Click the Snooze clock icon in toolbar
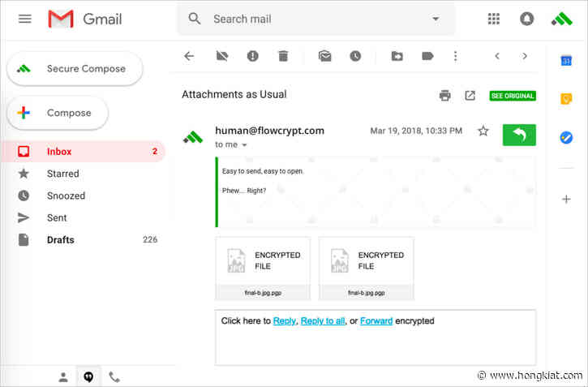The height and width of the screenshot is (387, 588). tap(355, 56)
